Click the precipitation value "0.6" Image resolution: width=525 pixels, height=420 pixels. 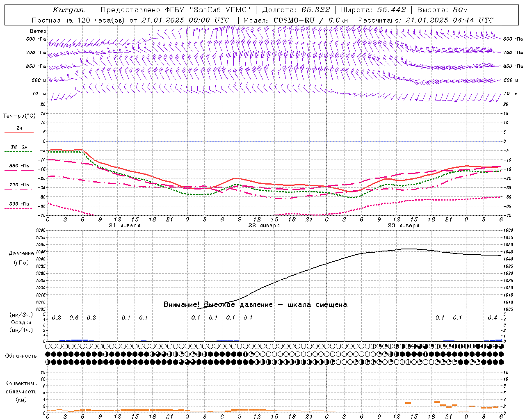74,317
